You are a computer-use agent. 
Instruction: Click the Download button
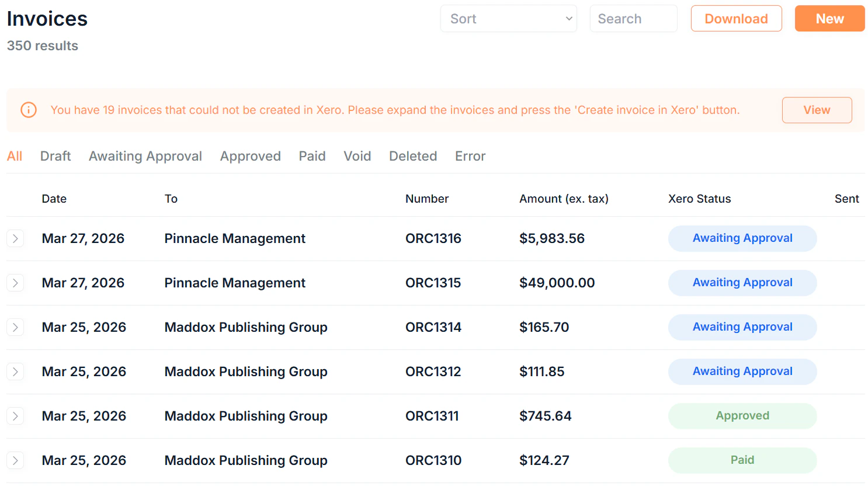click(736, 18)
